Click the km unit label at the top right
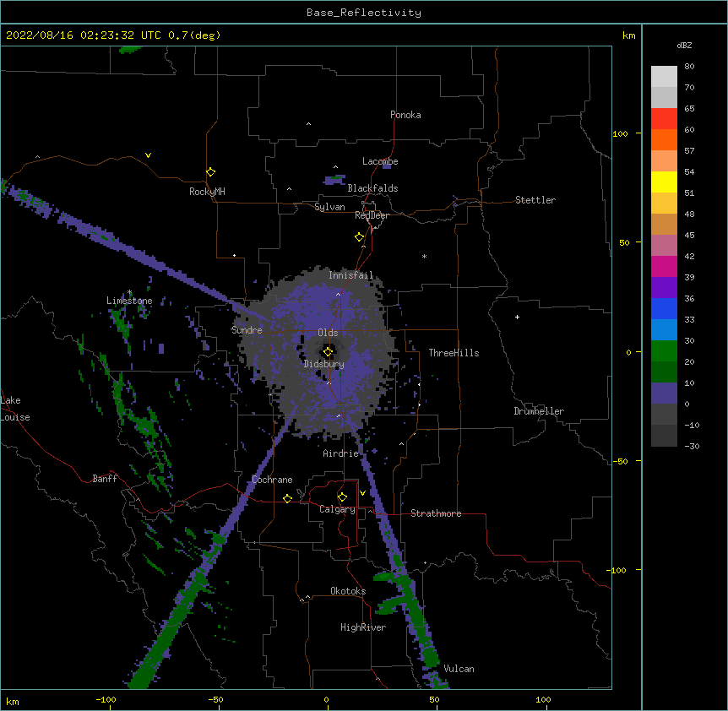Screen dimensions: 728x711 pyautogui.click(x=628, y=35)
